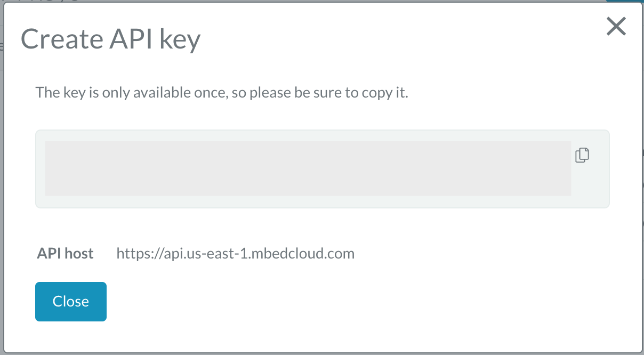The width and height of the screenshot is (644, 355).
Task: Click the key box padding below the copy icon
Action: coord(590,187)
